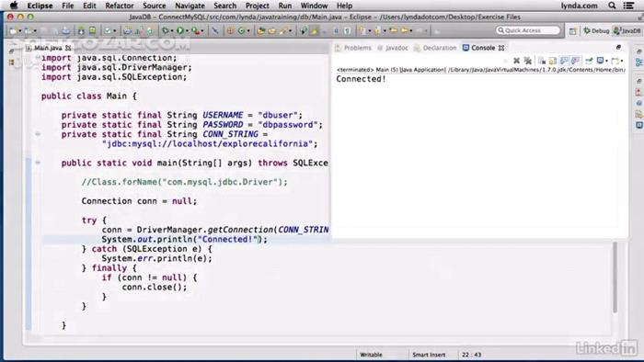Image resolution: width=644 pixels, height=362 pixels.
Task: Open the Navigate menu
Action: 190,6
